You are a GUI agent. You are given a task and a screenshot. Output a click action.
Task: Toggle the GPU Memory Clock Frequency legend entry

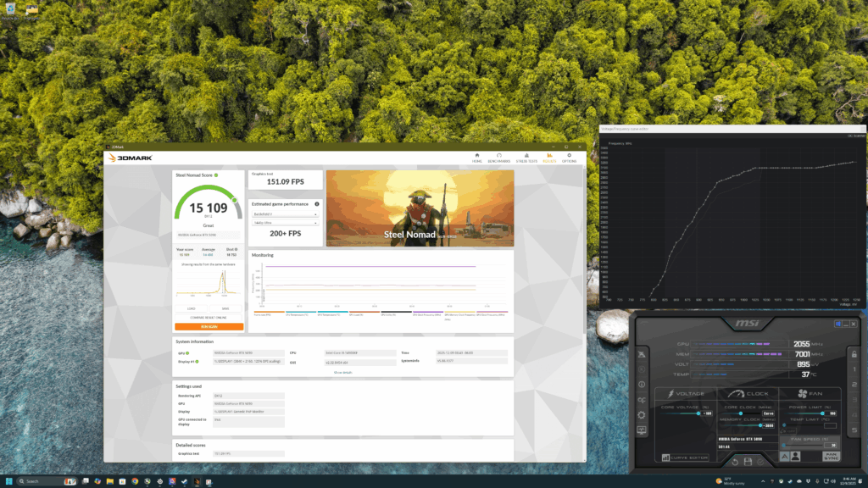point(460,314)
